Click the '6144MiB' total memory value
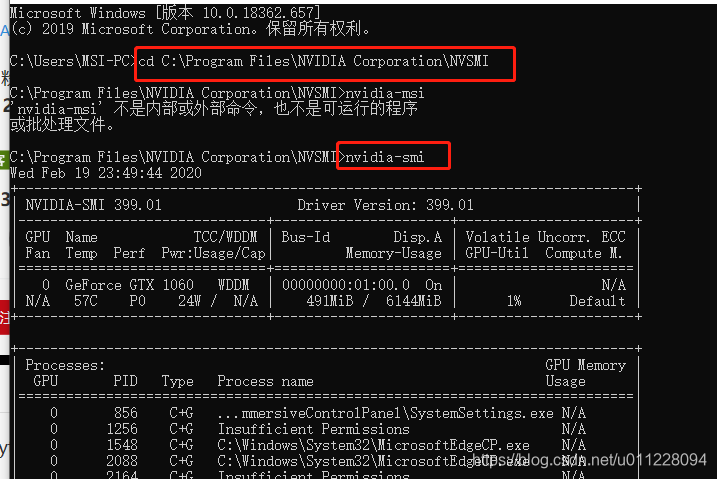The height and width of the screenshot is (479, 717). click(x=413, y=301)
